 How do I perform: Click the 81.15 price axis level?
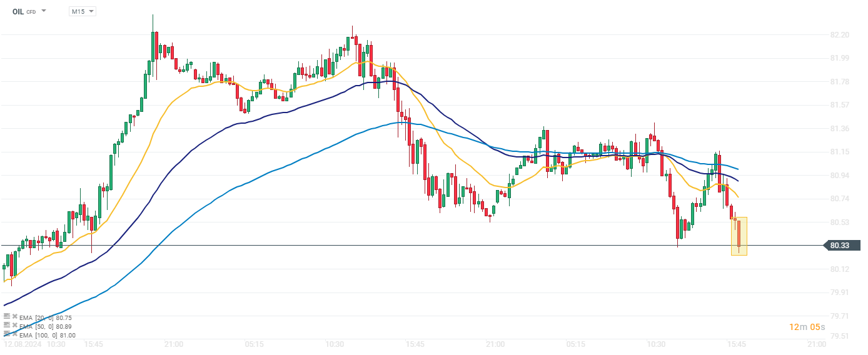pos(840,152)
